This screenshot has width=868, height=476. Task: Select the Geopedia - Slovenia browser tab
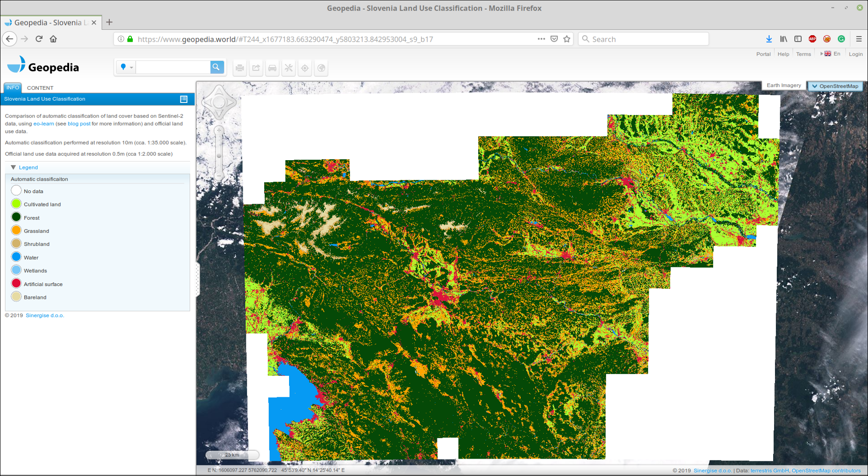pyautogui.click(x=51, y=22)
